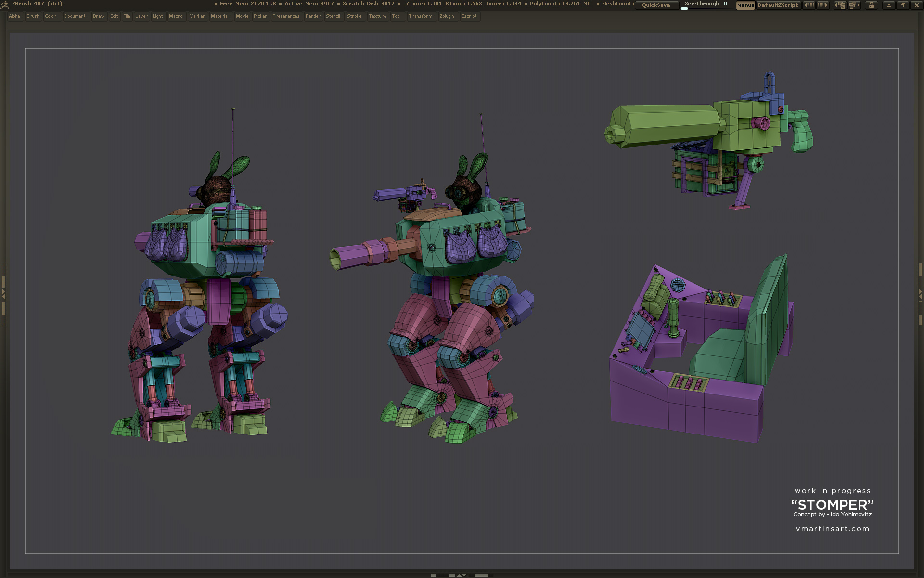Click the purple cockpit seat model render
The width and height of the screenshot is (924, 578).
click(x=702, y=349)
